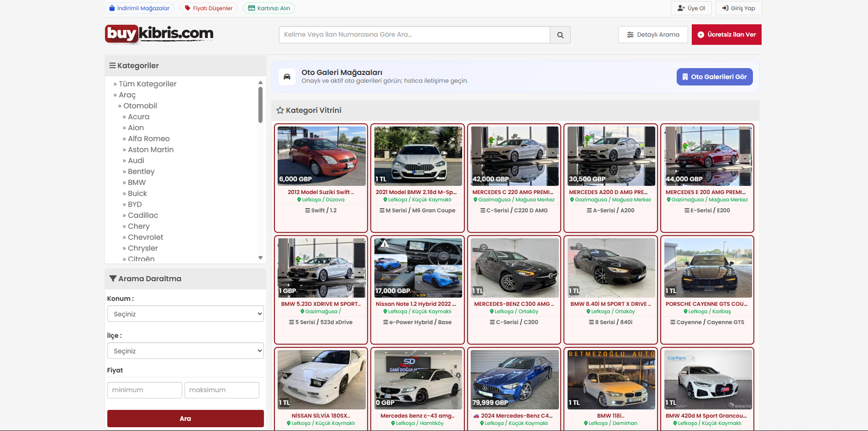Open Detaylı Arama advanced search
Image resolution: width=868 pixels, height=431 pixels.
(x=653, y=35)
